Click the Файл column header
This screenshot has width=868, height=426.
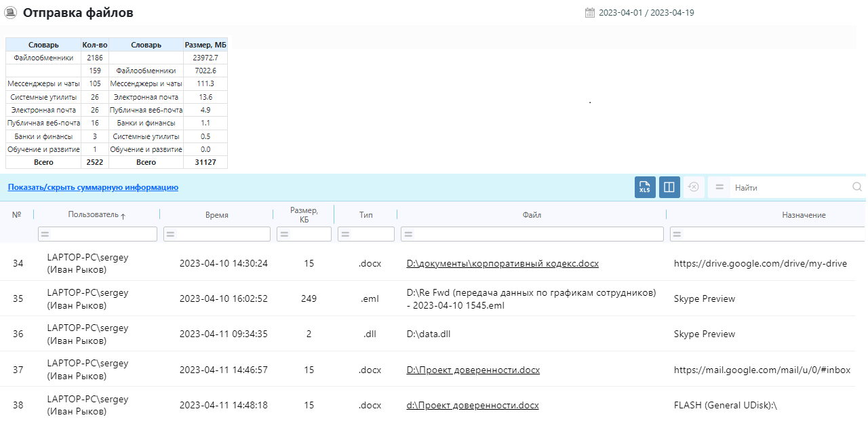[532, 215]
